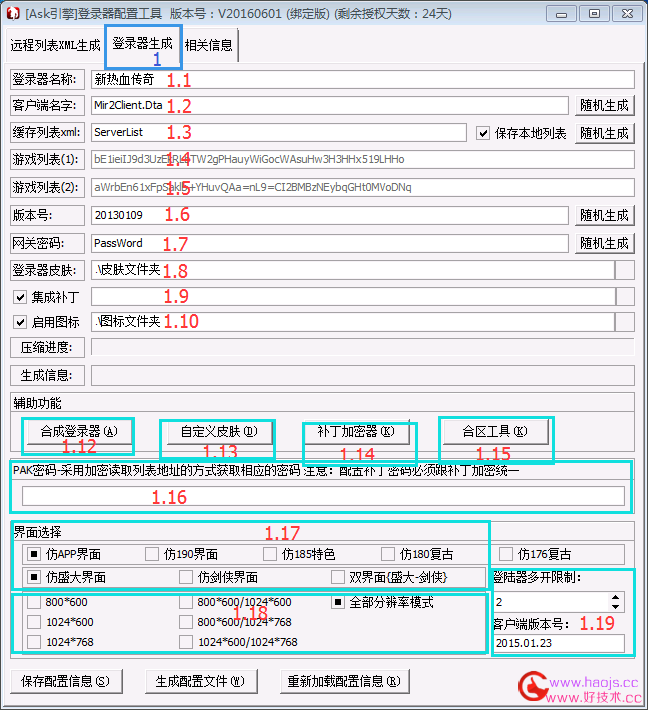Increase the 登陆器多开限制 value with up arrow
The image size is (648, 710).
[x=615, y=598]
